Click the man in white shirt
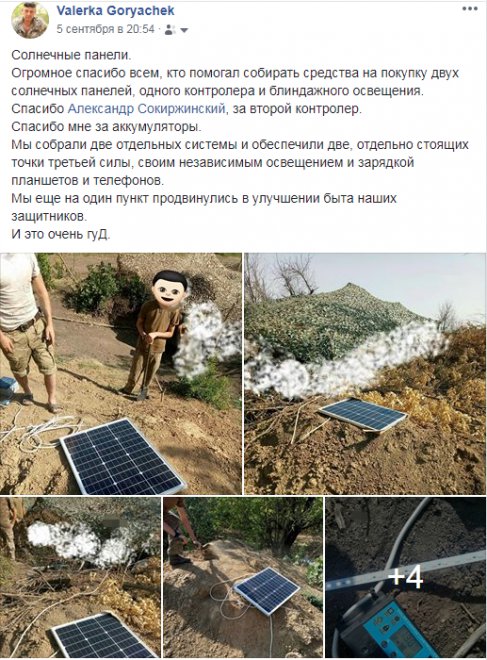Screen dimensions: 487x660 click(x=26, y=331)
